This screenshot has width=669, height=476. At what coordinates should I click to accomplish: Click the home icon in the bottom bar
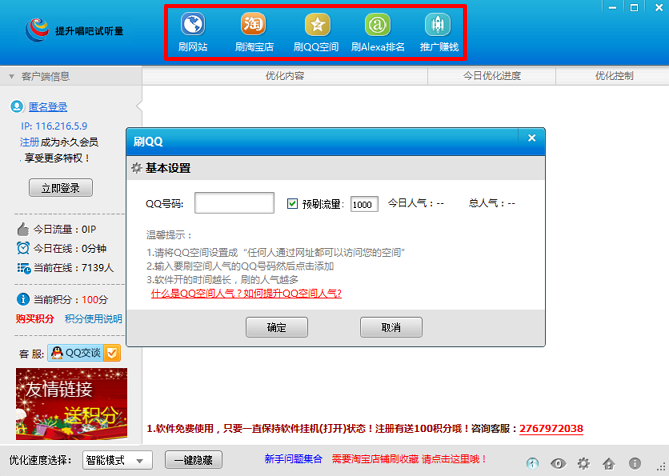click(609, 463)
